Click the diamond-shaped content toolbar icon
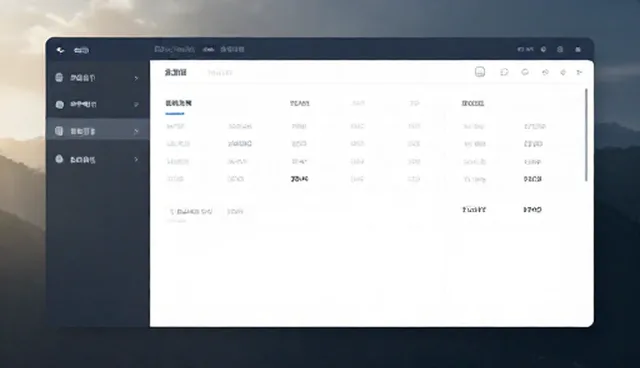 pyautogui.click(x=563, y=72)
